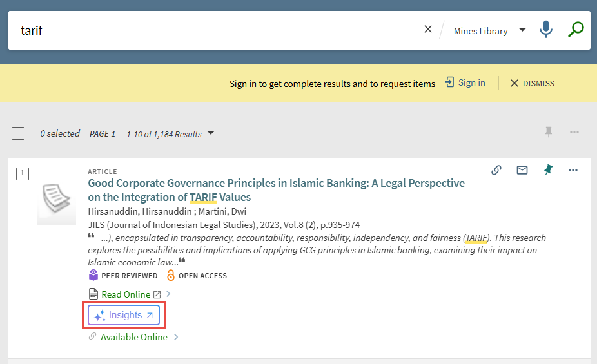The width and height of the screenshot is (597, 364).
Task: Open the Read Online link
Action: (126, 294)
